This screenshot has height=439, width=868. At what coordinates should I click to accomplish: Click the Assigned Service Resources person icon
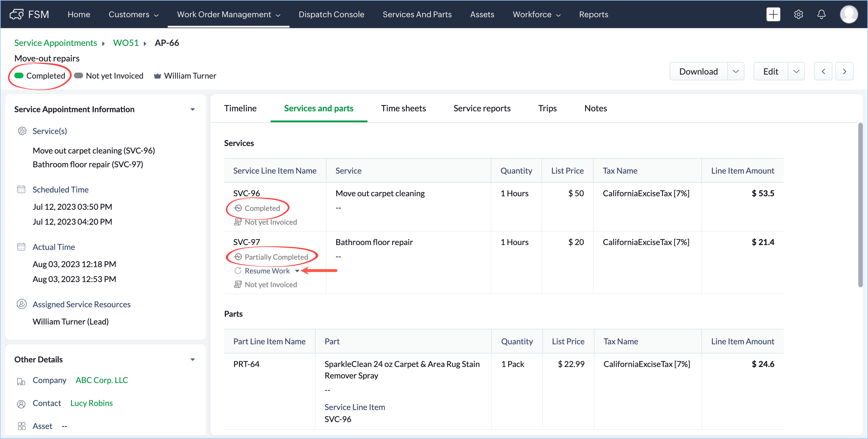[x=21, y=304]
